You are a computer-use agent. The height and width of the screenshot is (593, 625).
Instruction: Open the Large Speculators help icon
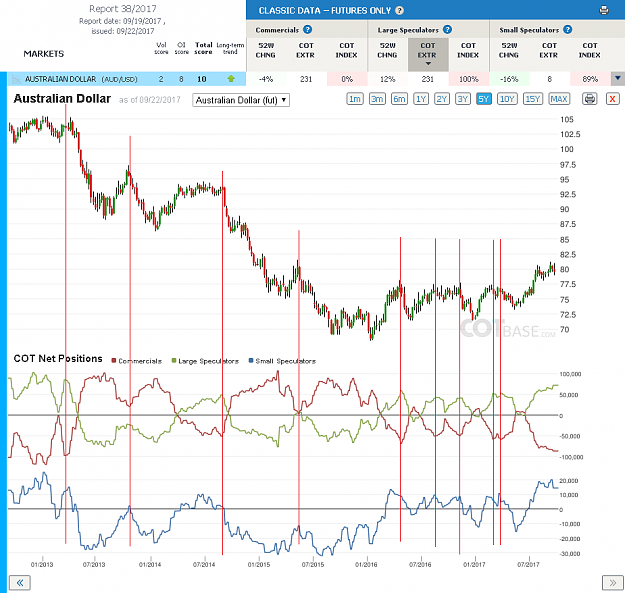coord(447,29)
